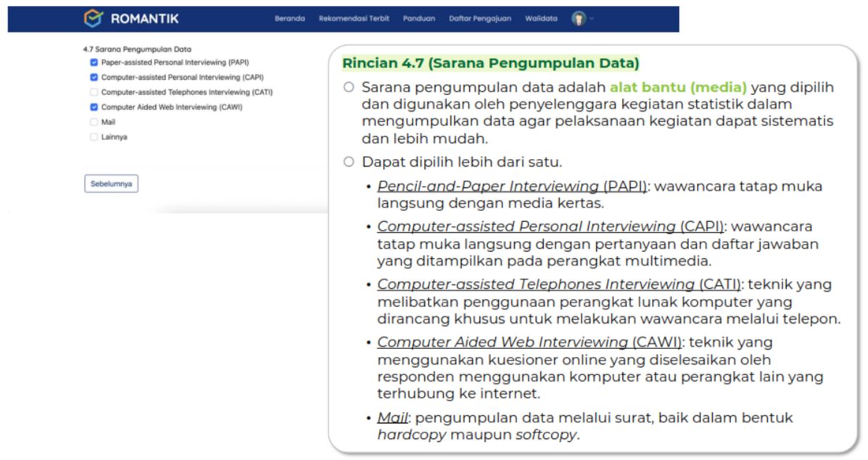Select the Walidata menu item

click(x=541, y=19)
